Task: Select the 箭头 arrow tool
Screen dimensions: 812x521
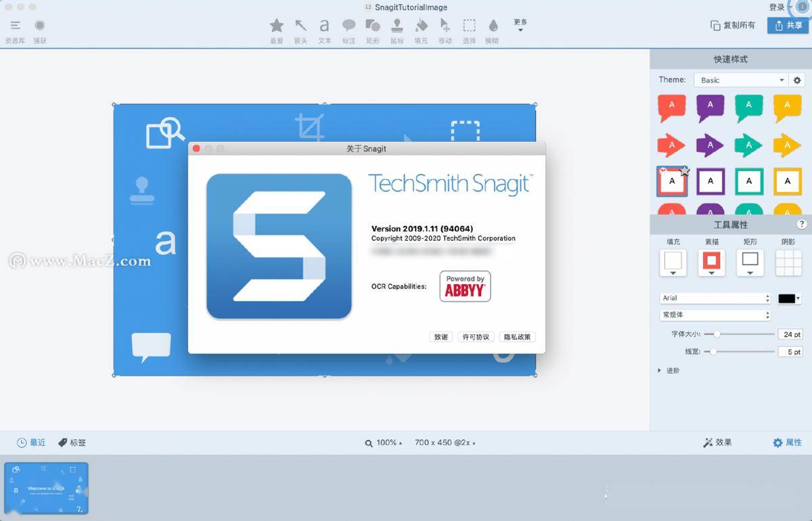Action: click(300, 31)
